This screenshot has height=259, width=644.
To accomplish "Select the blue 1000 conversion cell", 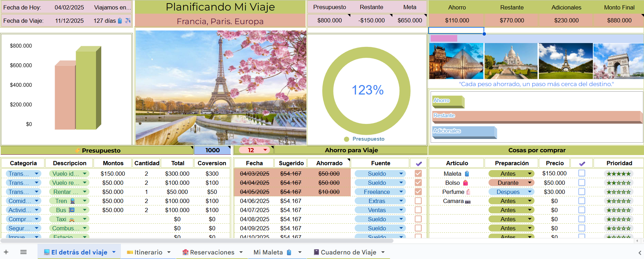I will 213,150.
